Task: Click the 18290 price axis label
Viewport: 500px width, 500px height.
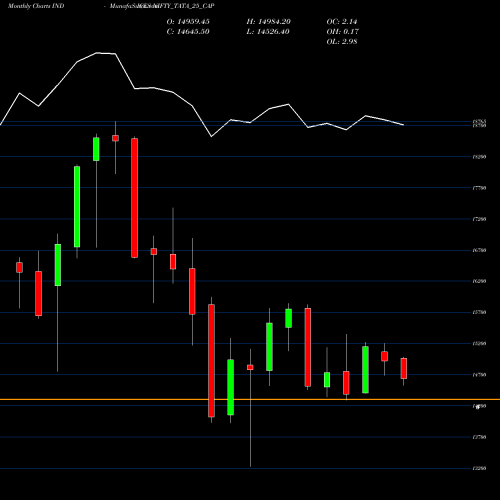Action: click(479, 157)
